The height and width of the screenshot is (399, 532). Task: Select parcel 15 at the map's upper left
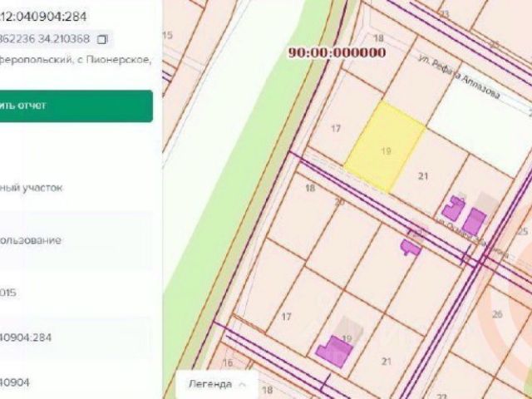coord(168,35)
